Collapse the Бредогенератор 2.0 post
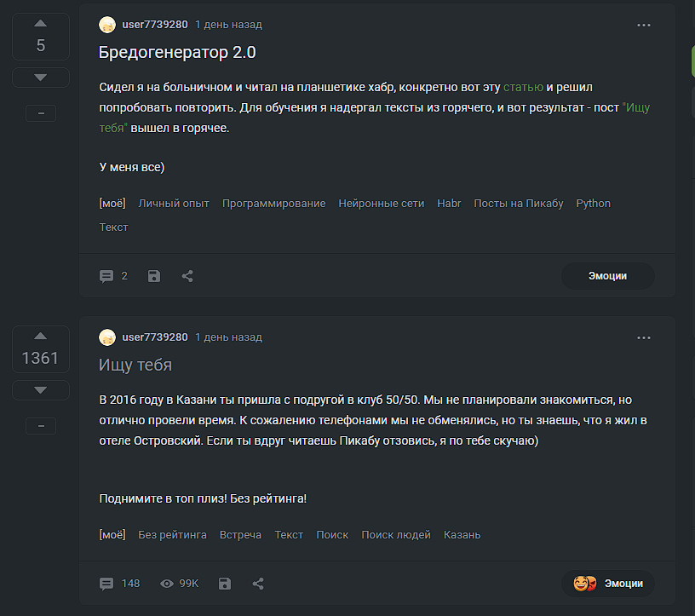Viewport: 695px width, 616px height. click(x=40, y=113)
